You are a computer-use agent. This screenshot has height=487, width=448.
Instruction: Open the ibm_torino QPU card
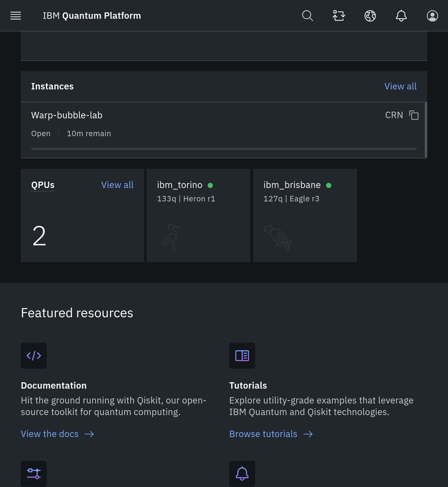(x=198, y=215)
